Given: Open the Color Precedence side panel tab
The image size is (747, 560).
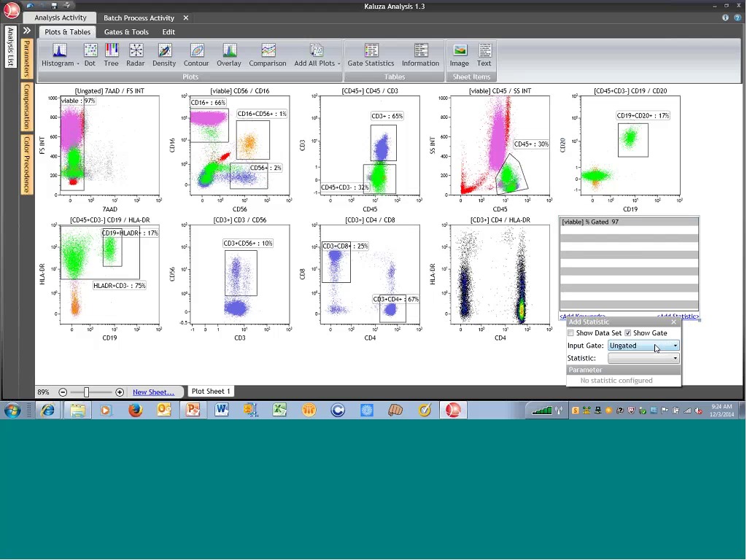Looking at the screenshot, I should 27,164.
